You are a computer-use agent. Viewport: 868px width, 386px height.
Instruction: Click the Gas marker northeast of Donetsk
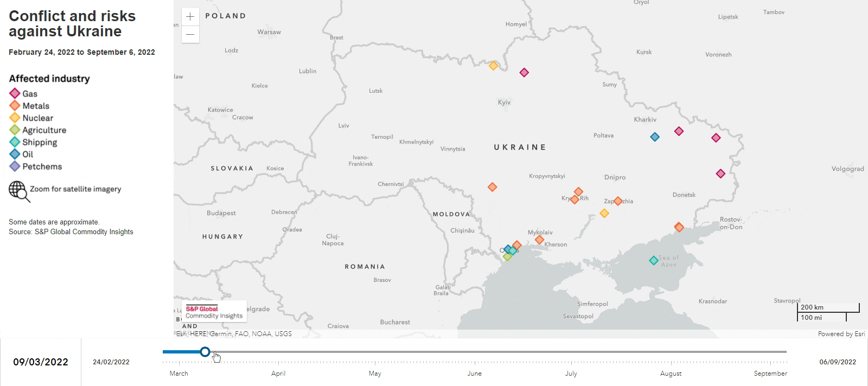[720, 174]
